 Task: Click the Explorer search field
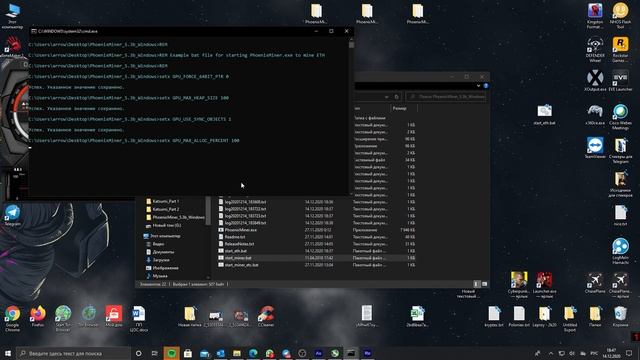click(x=446, y=97)
